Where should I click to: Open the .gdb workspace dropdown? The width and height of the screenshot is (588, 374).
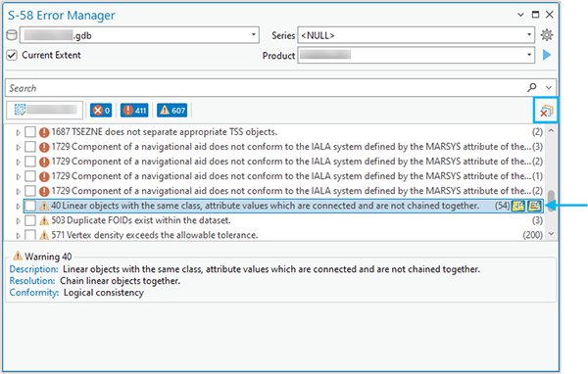point(253,35)
